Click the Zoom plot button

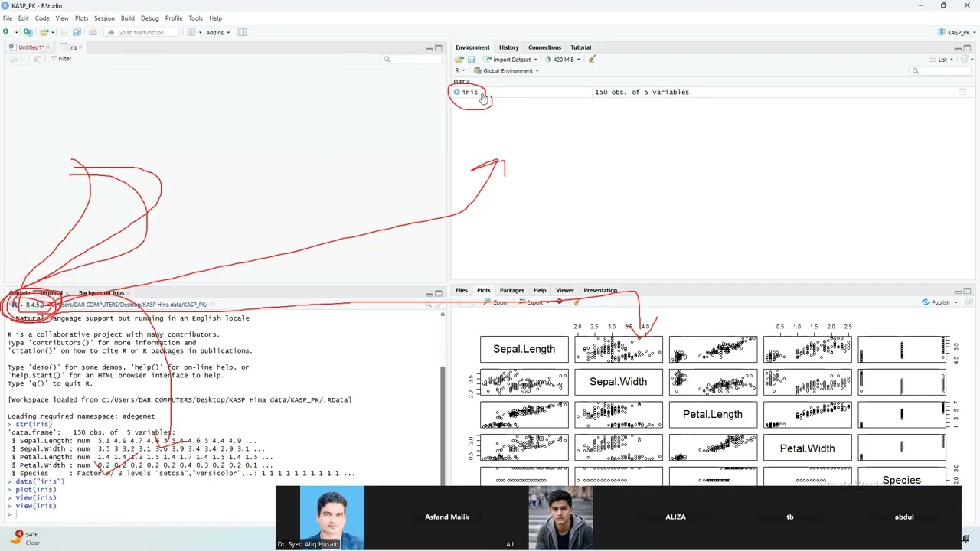(x=497, y=302)
